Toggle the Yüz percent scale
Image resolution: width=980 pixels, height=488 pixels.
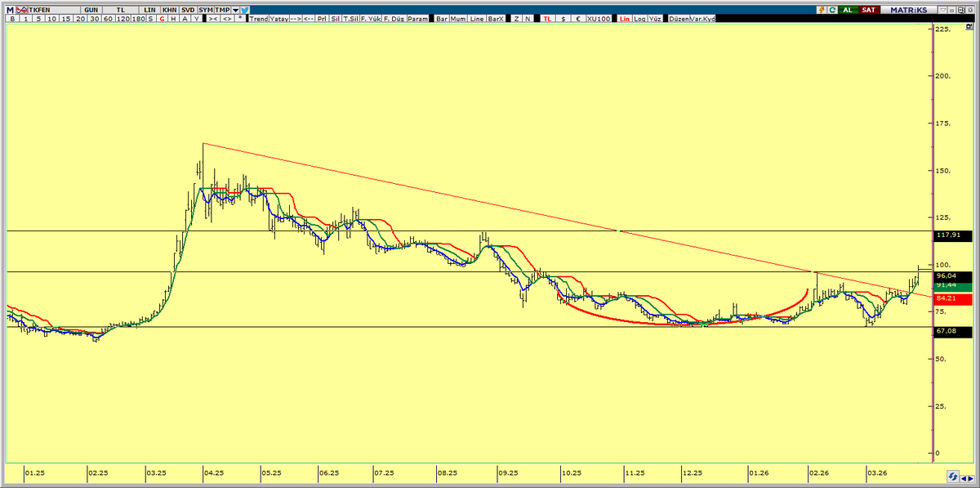tap(655, 18)
